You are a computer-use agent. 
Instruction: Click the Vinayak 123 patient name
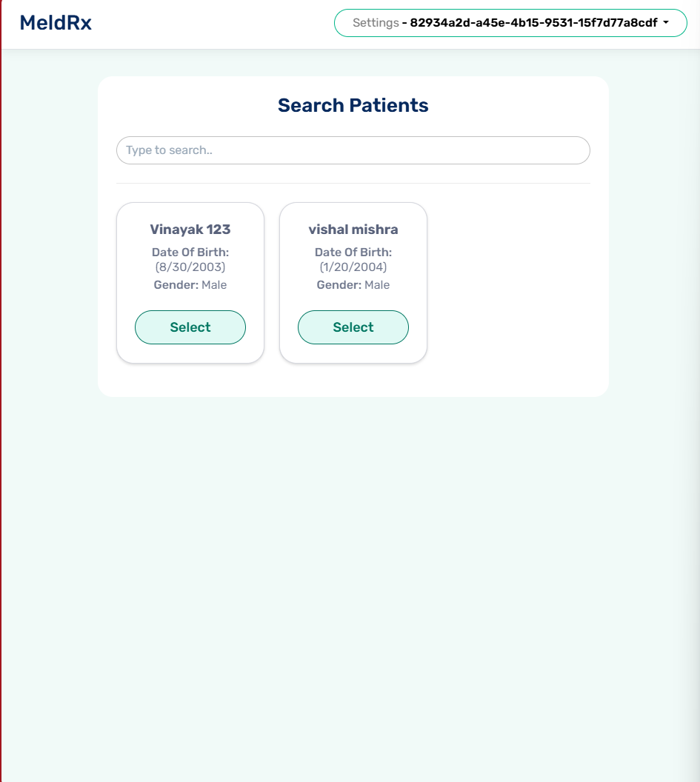[190, 230]
